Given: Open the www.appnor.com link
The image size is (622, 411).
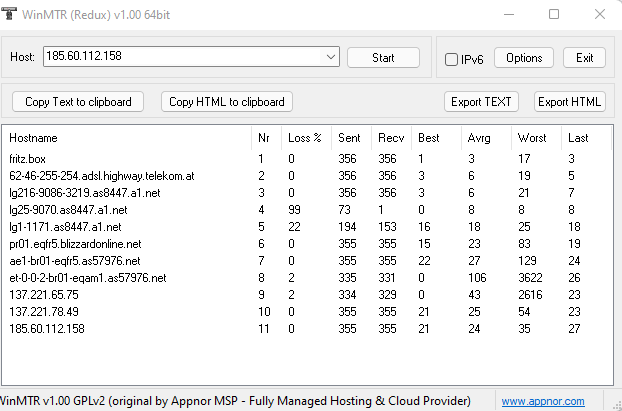Looking at the screenshot, I should (543, 401).
